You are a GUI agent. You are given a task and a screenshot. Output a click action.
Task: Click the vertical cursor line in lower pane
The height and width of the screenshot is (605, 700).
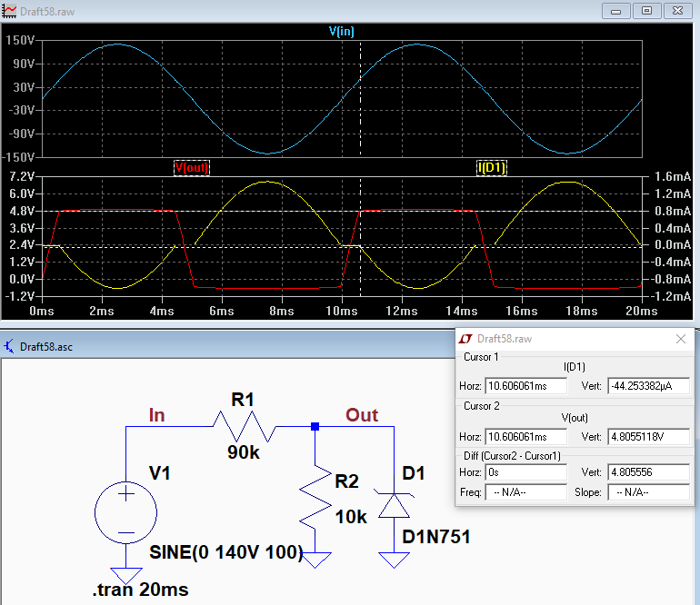(x=360, y=236)
